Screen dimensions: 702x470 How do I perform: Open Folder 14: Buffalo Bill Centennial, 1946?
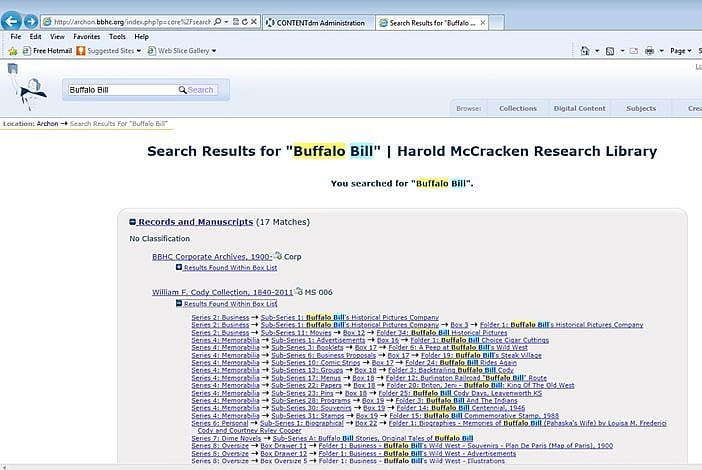pyautogui.click(x=461, y=408)
